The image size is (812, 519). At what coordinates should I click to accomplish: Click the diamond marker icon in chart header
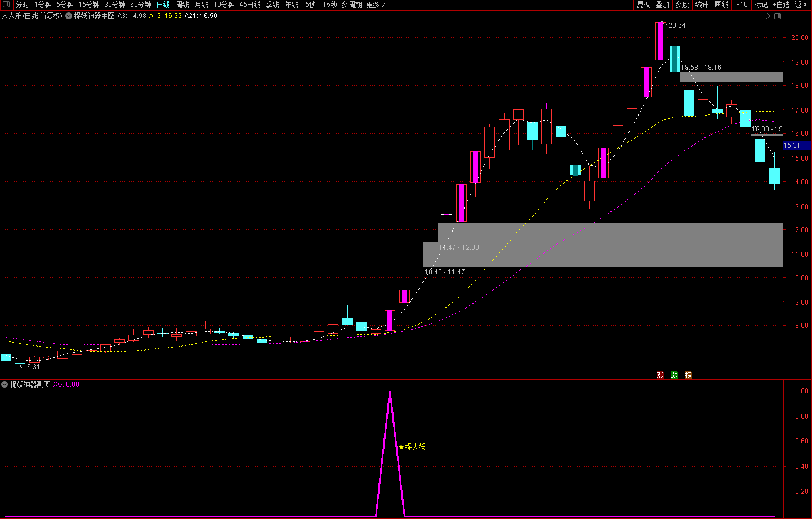pos(767,16)
